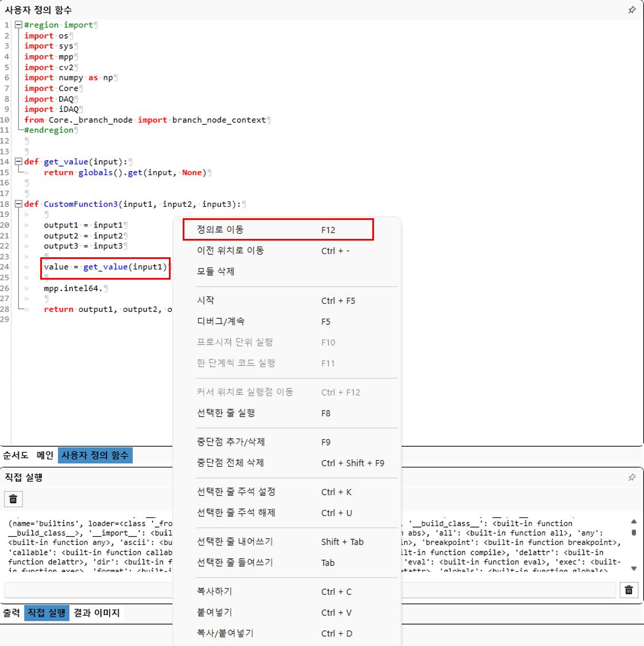
Task: Choose 선택한 줄 주석 설정 option
Action: [236, 492]
